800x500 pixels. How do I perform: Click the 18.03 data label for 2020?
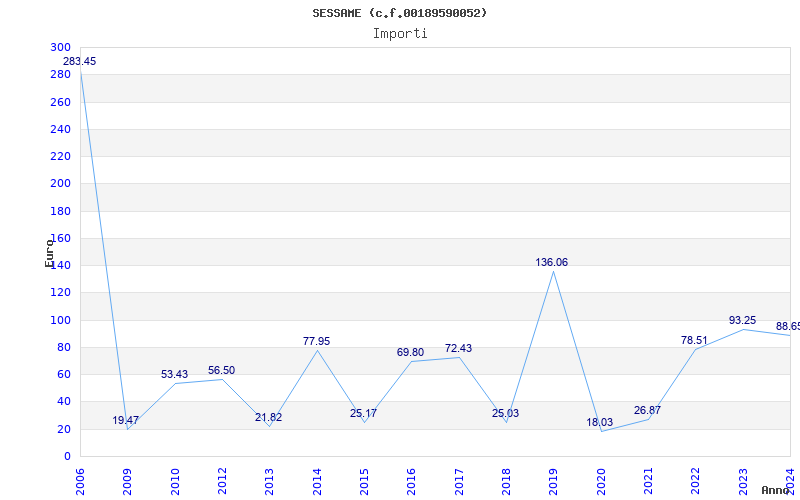[600, 423]
